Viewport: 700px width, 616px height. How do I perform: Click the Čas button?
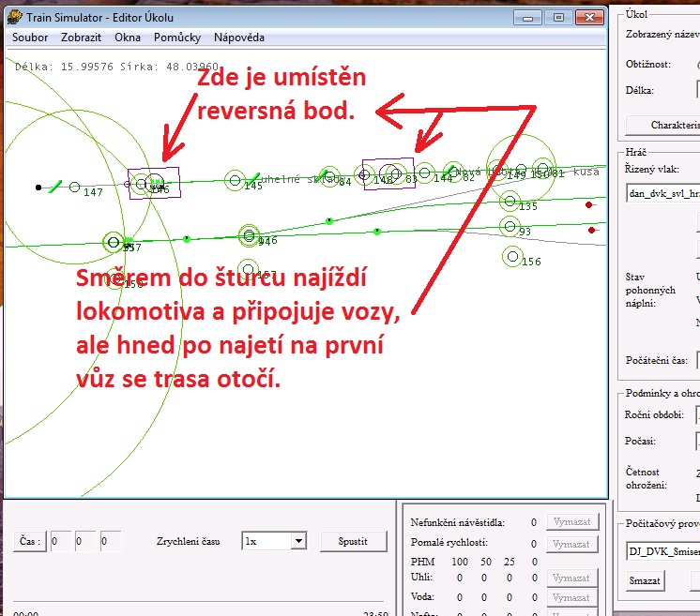pyautogui.click(x=30, y=542)
